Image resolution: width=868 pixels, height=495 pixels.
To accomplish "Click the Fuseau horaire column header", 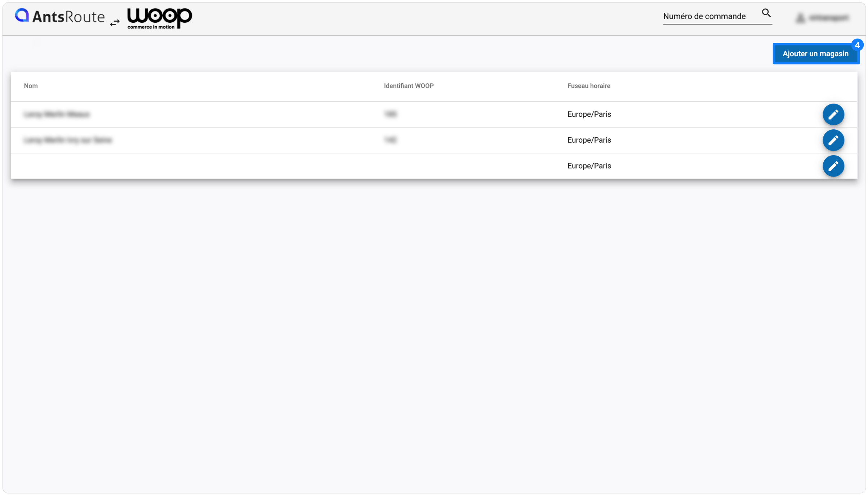I will click(x=589, y=86).
